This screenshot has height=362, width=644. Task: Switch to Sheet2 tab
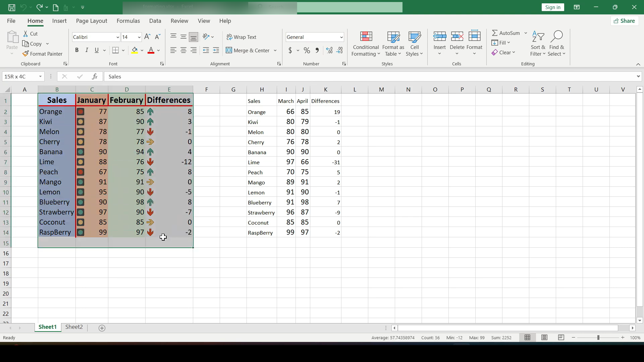(74, 327)
